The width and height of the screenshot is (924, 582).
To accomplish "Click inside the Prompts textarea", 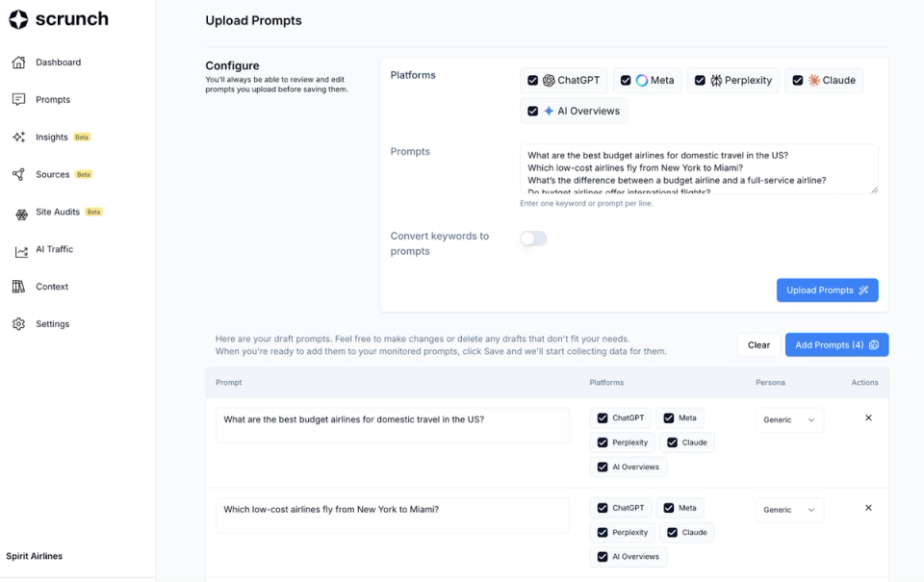I will 699,169.
